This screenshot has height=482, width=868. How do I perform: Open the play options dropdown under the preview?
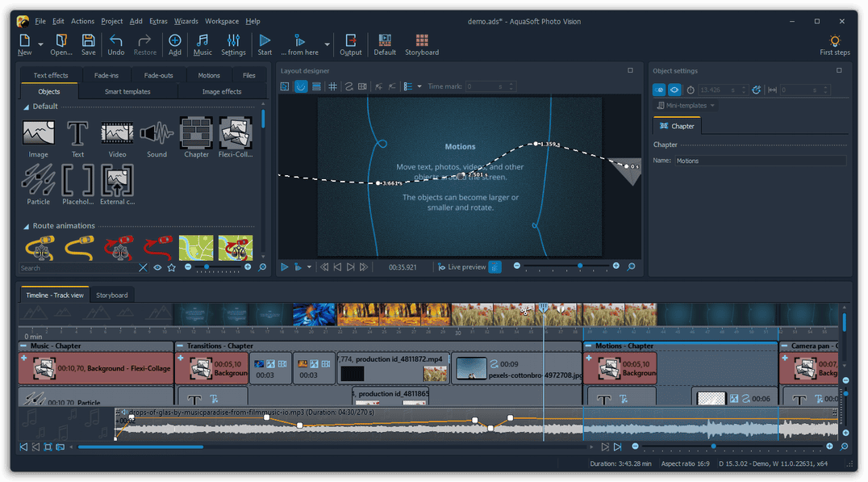(x=309, y=267)
